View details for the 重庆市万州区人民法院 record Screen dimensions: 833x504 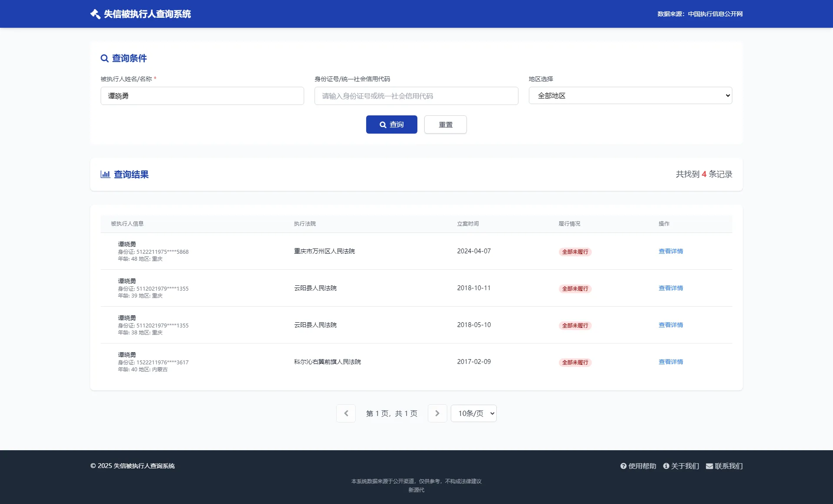(x=670, y=251)
